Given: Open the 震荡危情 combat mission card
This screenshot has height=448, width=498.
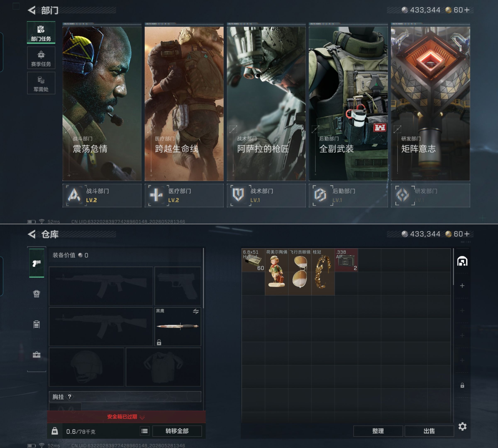Looking at the screenshot, I should 102,104.
